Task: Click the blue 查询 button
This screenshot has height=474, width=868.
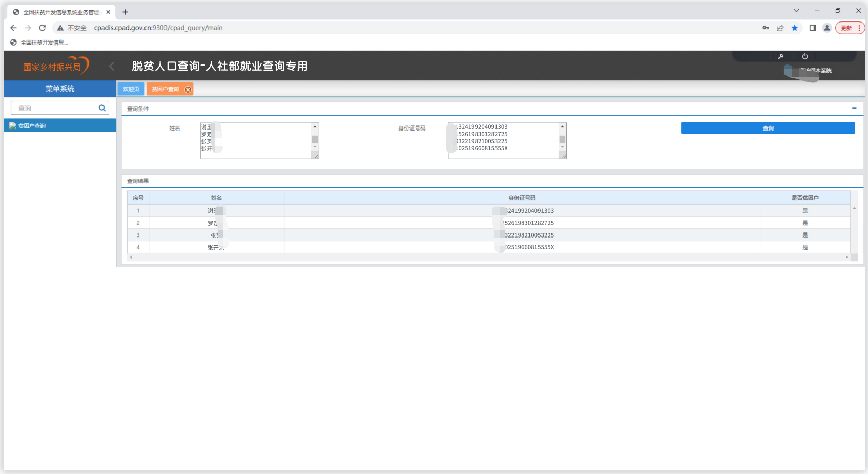Action: 768,128
